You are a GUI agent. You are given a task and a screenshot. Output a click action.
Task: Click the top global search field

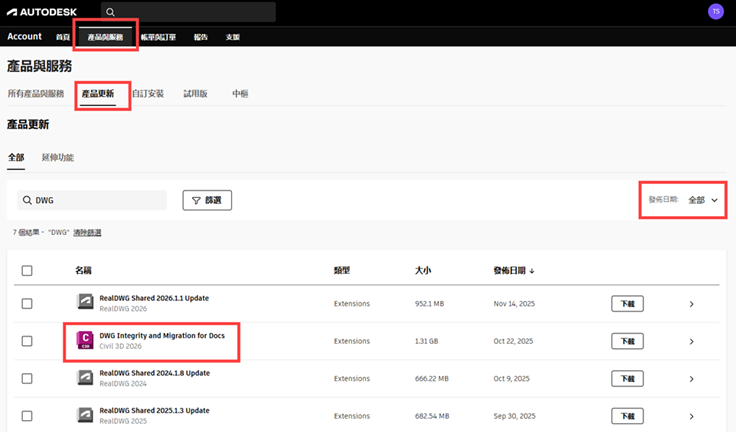coord(188,12)
